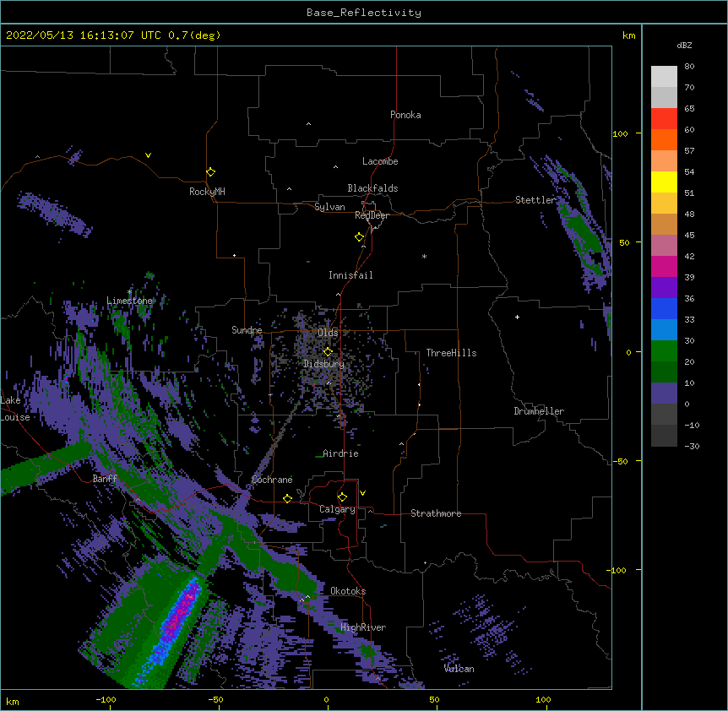Click the Stettler label

pos(535,200)
